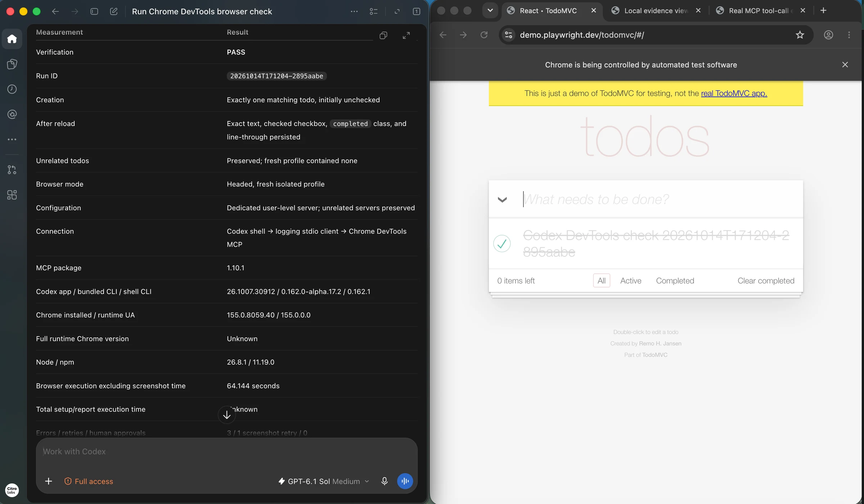Bookmark this page with the star icon

coord(800,35)
